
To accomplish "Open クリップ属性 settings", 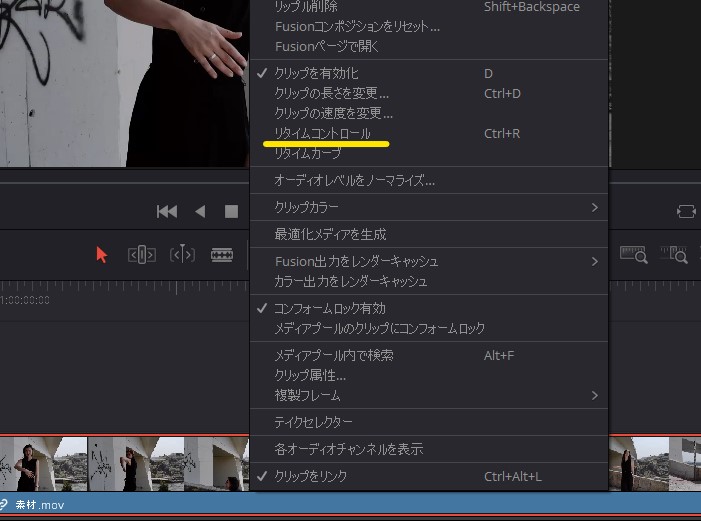I will [x=429, y=376].
